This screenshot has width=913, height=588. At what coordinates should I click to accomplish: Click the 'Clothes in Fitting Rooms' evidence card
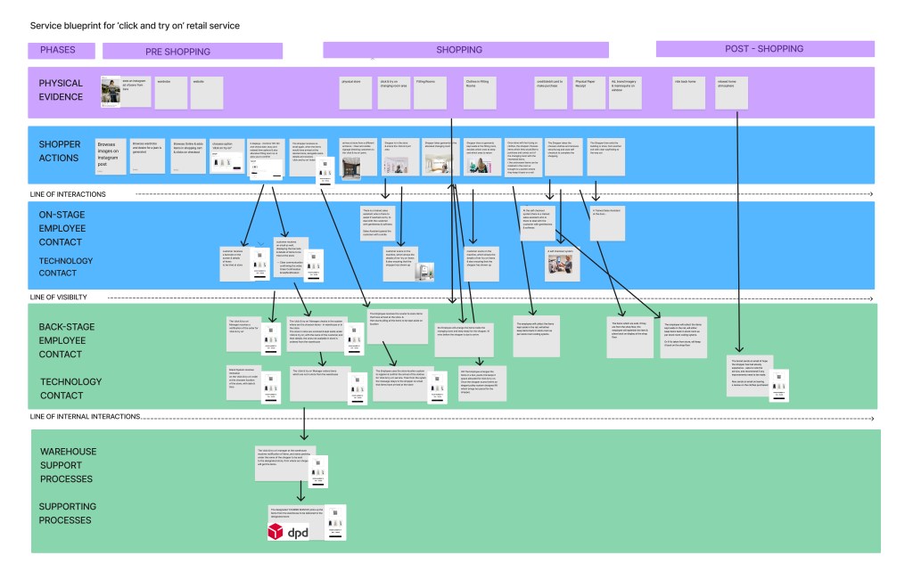479,93
